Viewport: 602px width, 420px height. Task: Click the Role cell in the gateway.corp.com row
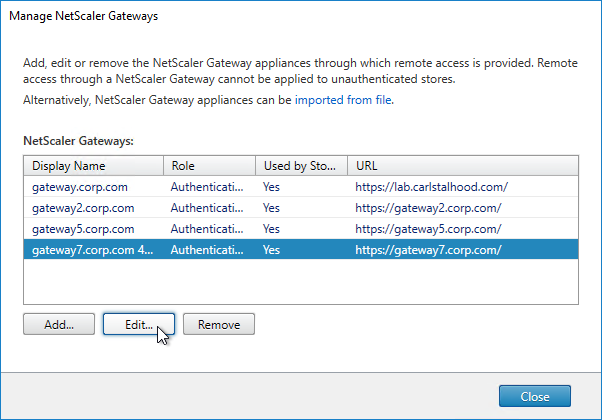pyautogui.click(x=209, y=186)
